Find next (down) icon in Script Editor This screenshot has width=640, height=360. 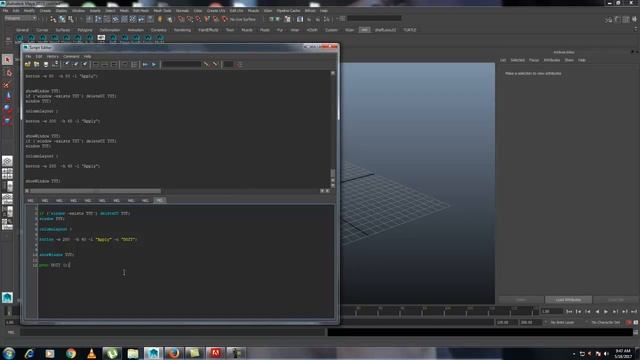pos(206,64)
